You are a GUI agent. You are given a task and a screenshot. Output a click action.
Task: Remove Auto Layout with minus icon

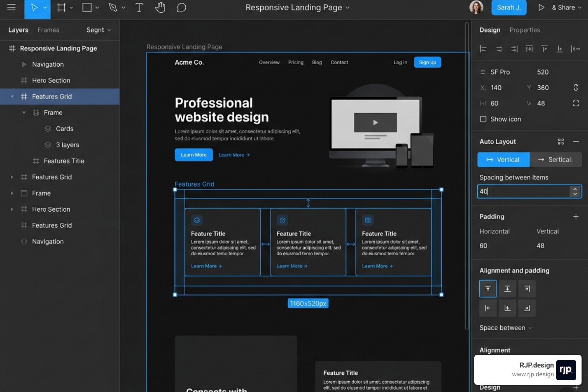click(x=576, y=142)
